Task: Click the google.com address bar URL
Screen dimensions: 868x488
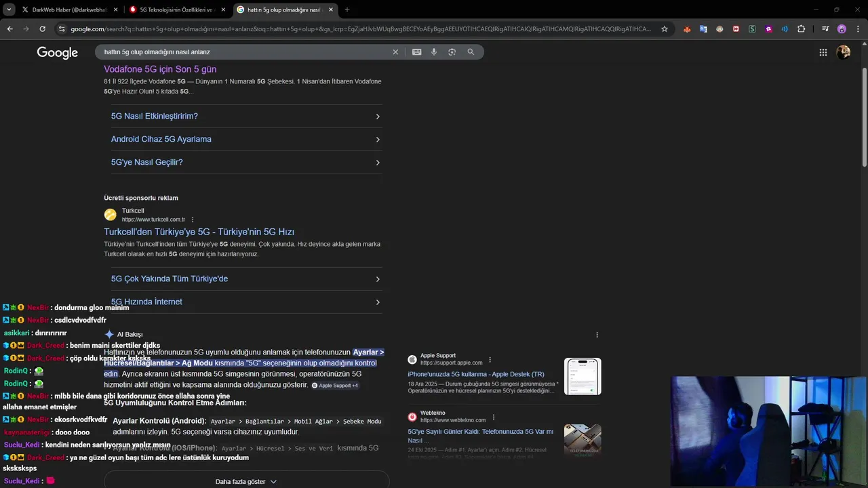Action: tap(359, 29)
